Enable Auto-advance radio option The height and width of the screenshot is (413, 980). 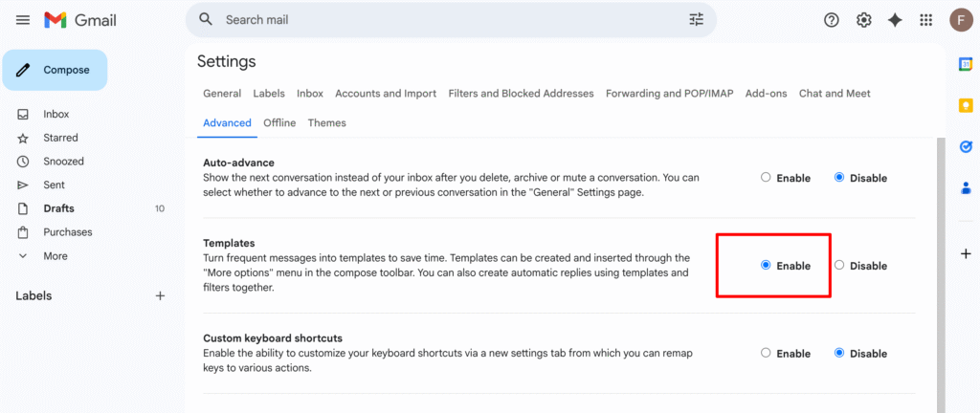click(x=766, y=177)
